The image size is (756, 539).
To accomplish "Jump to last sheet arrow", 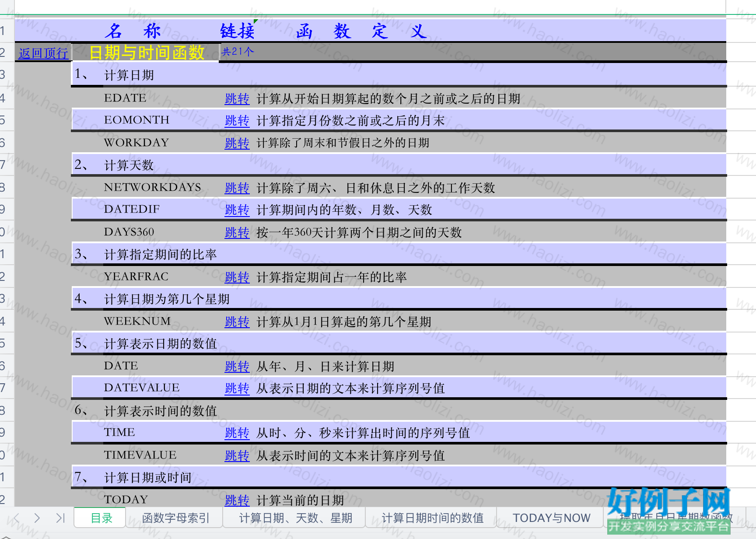I will tap(60, 518).
